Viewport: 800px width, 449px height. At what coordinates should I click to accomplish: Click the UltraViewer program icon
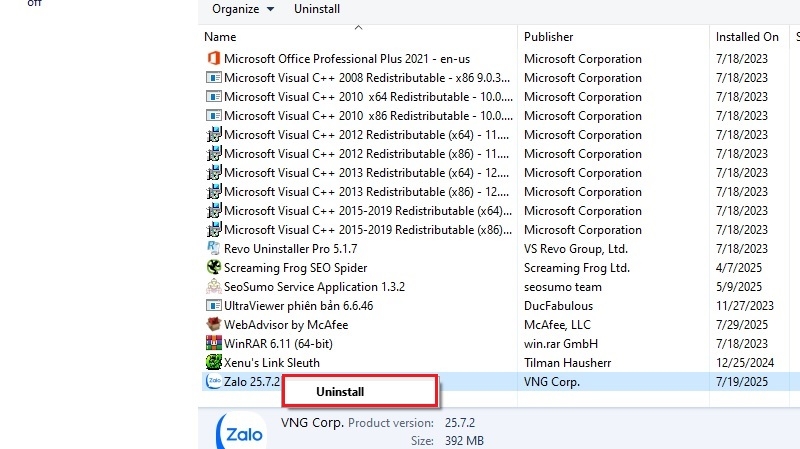(213, 306)
